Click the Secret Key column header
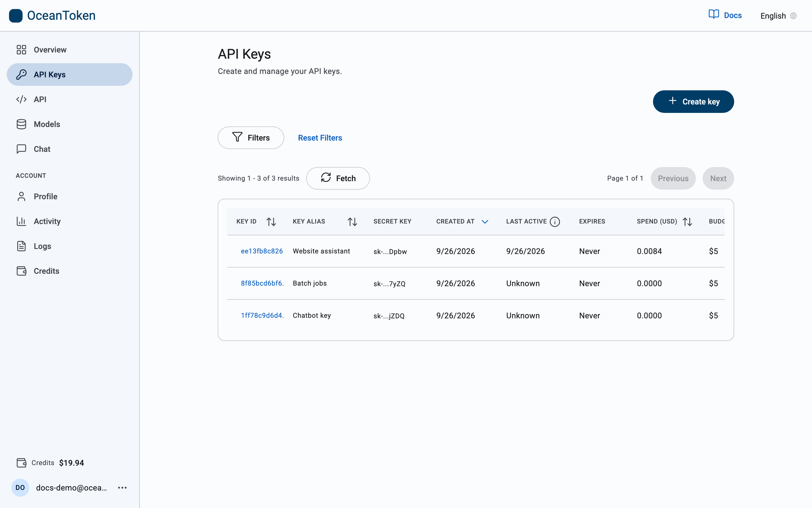This screenshot has height=508, width=812. click(x=392, y=222)
